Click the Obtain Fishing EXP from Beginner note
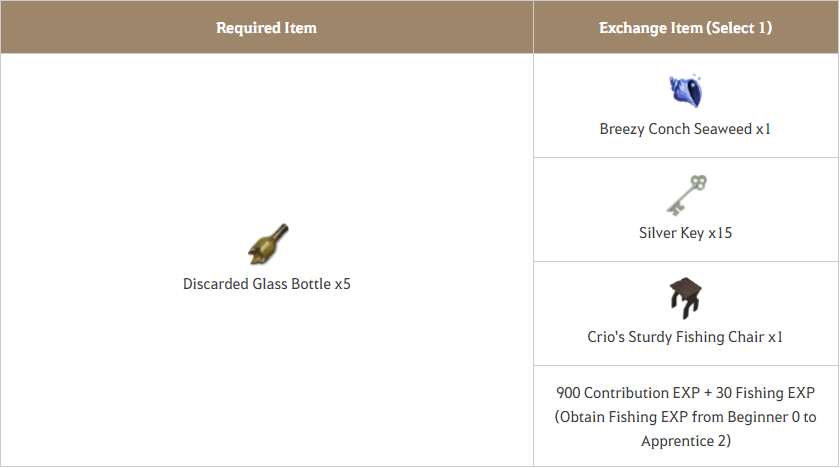 pyautogui.click(x=685, y=417)
